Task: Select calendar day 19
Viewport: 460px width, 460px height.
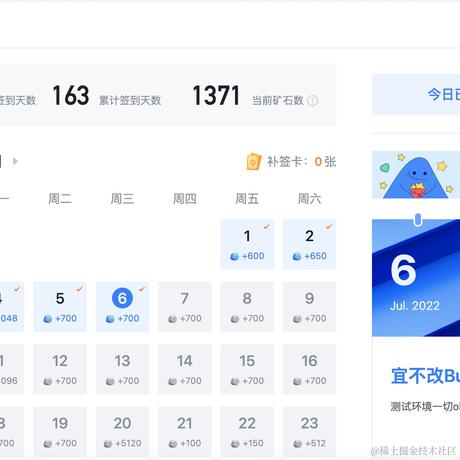Action: 60,432
